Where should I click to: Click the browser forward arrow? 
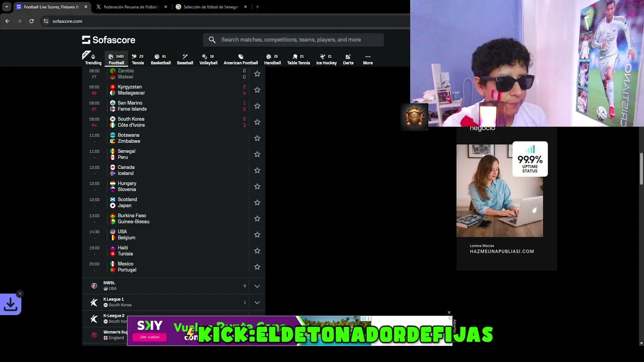(x=19, y=21)
